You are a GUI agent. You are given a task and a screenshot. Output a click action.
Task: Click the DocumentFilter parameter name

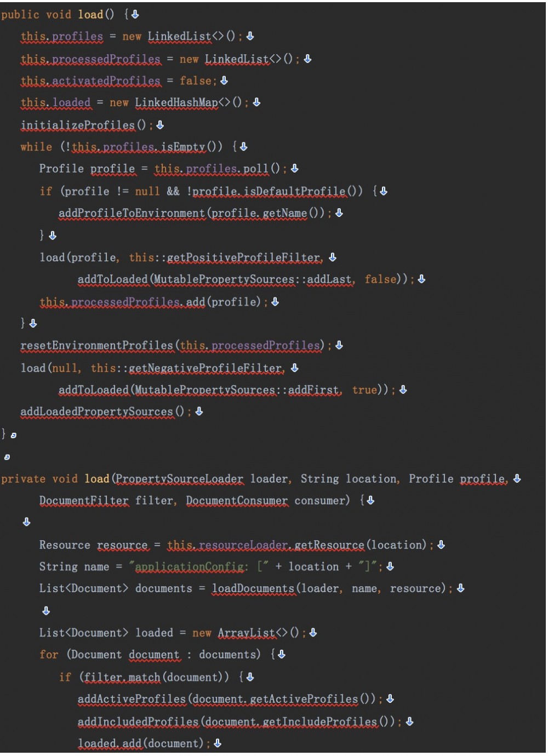click(x=83, y=500)
